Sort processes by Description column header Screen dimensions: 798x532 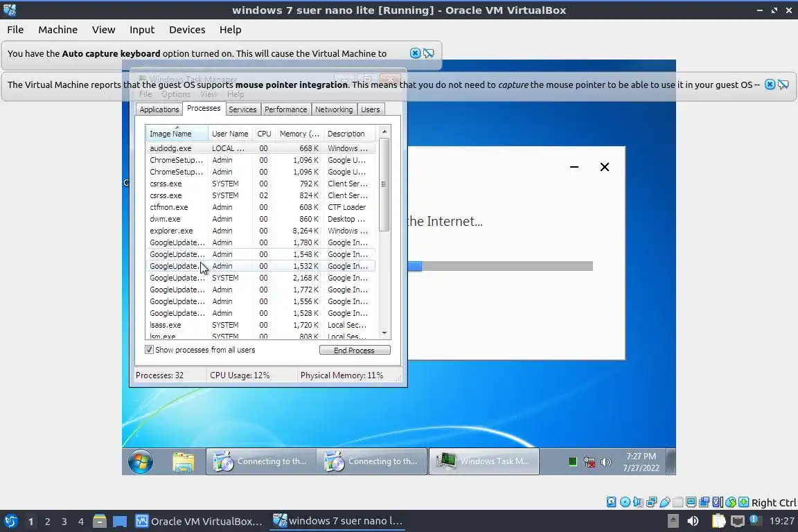(x=350, y=134)
